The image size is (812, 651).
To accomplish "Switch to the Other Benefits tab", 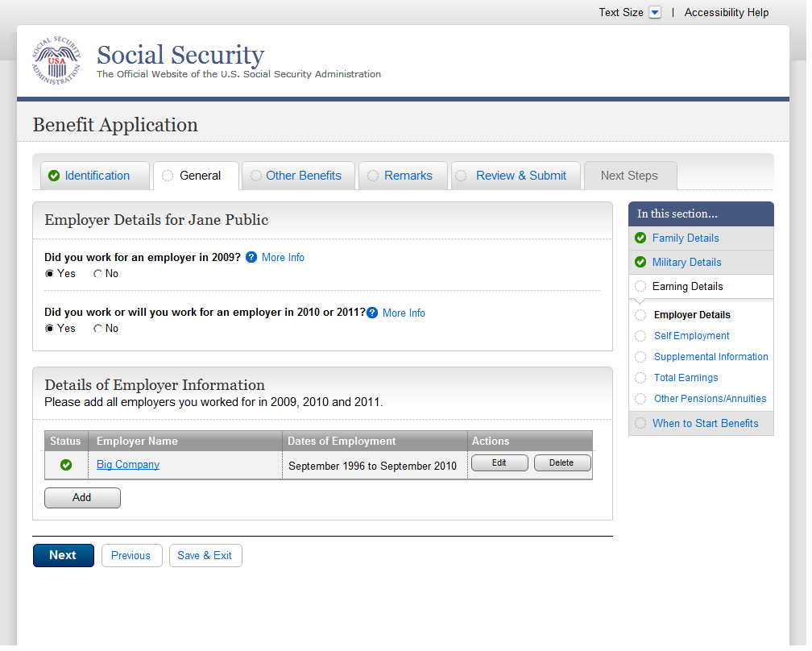I will pyautogui.click(x=303, y=176).
